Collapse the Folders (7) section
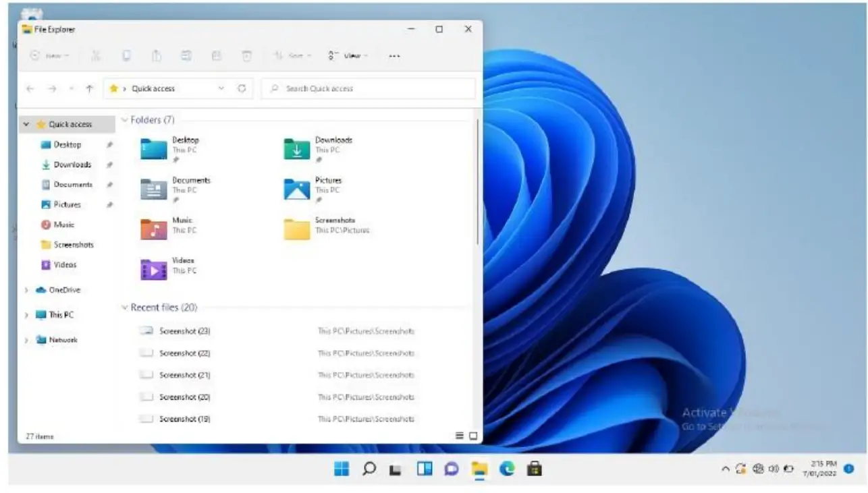 coord(124,120)
